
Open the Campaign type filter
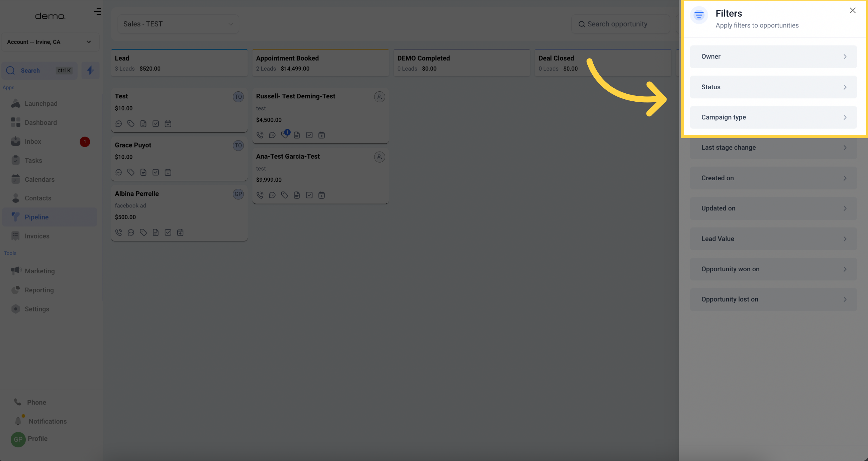click(773, 117)
